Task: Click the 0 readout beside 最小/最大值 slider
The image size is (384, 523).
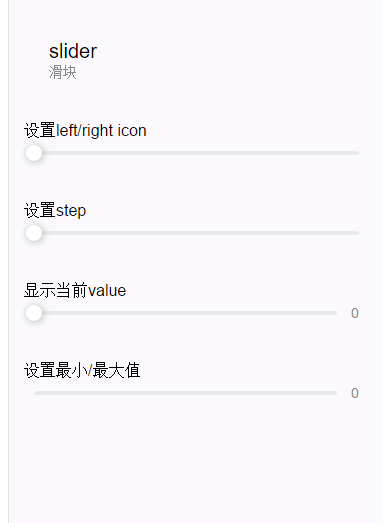Action: click(x=355, y=393)
